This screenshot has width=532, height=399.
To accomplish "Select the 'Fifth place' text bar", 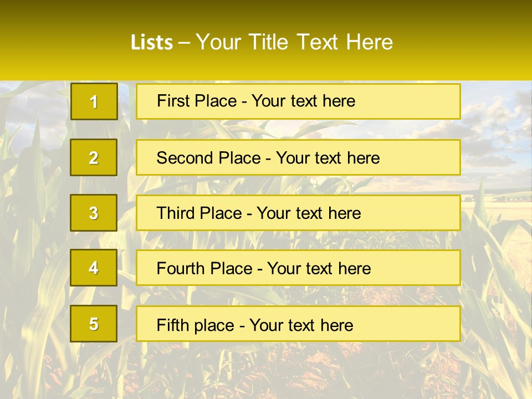I will (x=298, y=324).
